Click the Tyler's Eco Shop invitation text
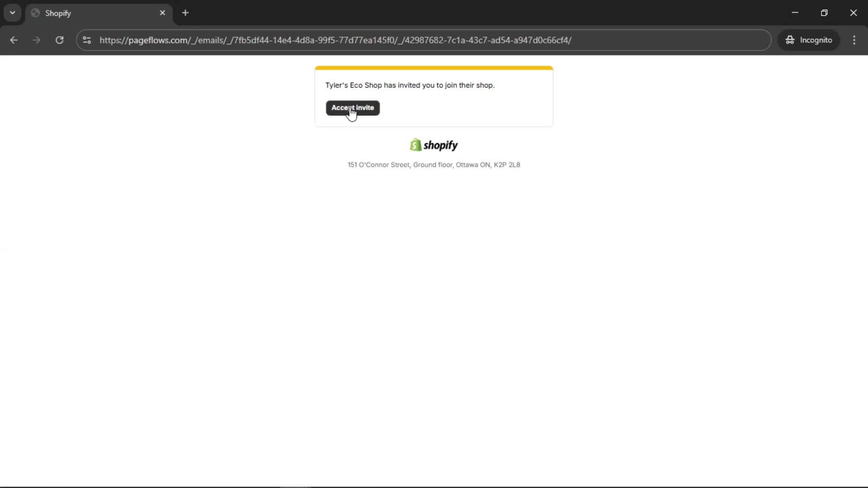This screenshot has width=868, height=488. 410,85
